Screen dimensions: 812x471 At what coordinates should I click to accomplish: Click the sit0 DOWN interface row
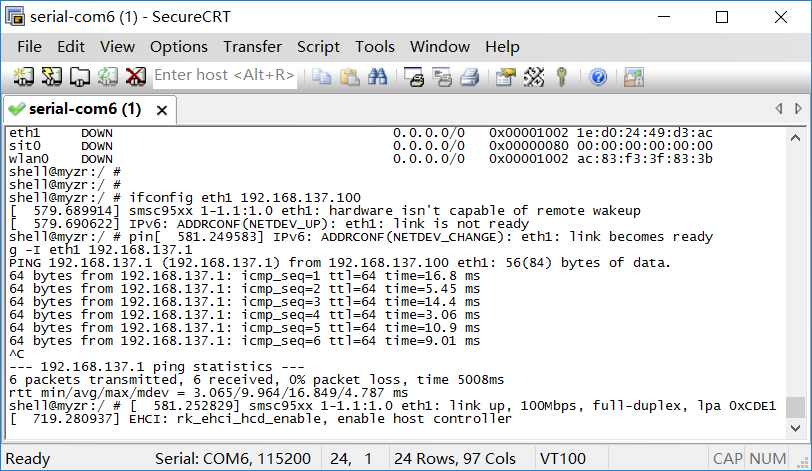coord(360,146)
